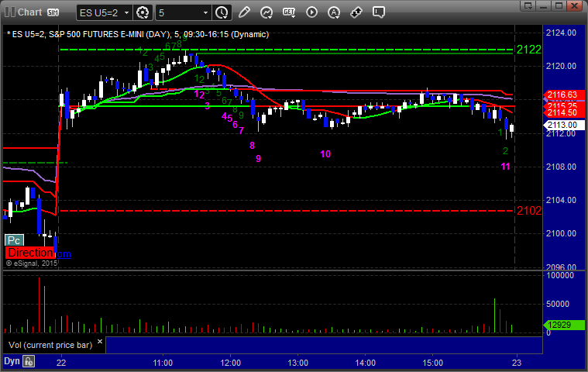Click the magenta count number 8
The height and width of the screenshot is (372, 588).
[x=252, y=145]
